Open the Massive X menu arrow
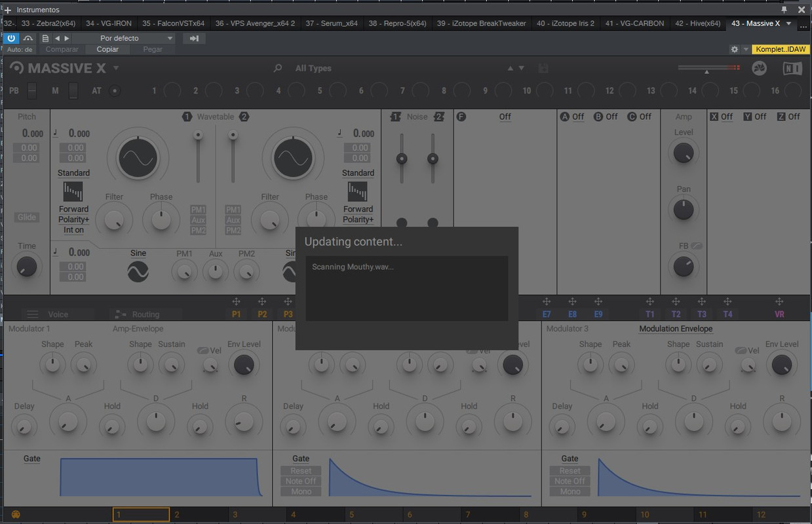Viewport: 812px width, 524px height. point(116,68)
